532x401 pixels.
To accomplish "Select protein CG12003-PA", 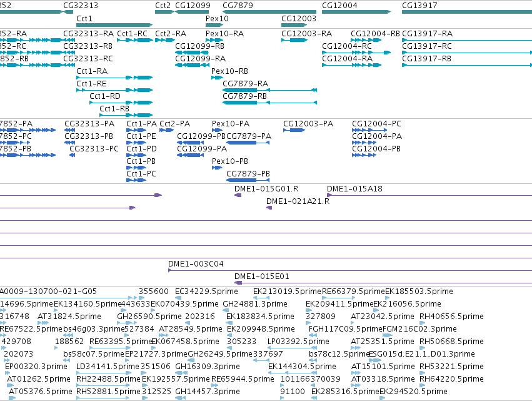I will pos(308,124).
